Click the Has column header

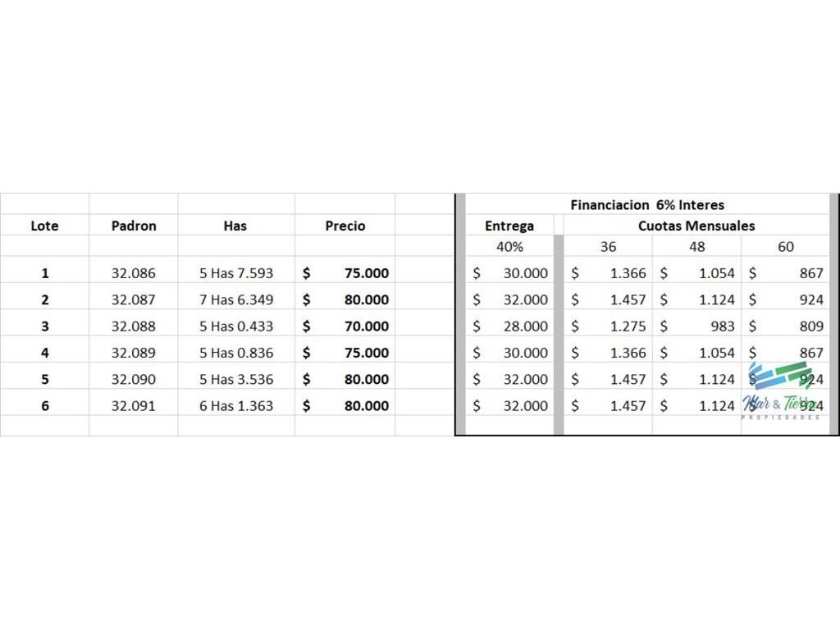tap(235, 226)
